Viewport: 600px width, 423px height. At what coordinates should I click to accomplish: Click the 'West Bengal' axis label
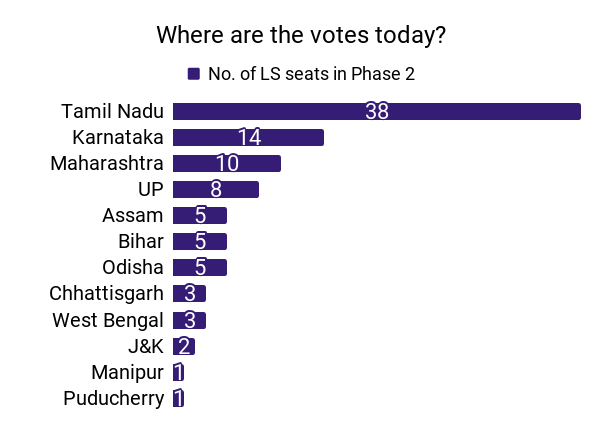tap(107, 320)
